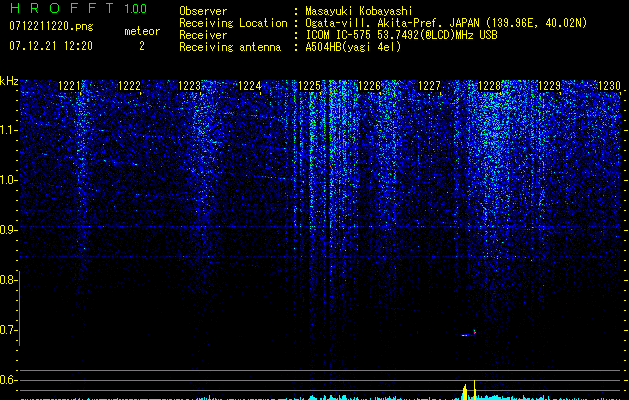
Task: Click the antenna text A504HB(yagi 4el)
Action: (x=353, y=47)
